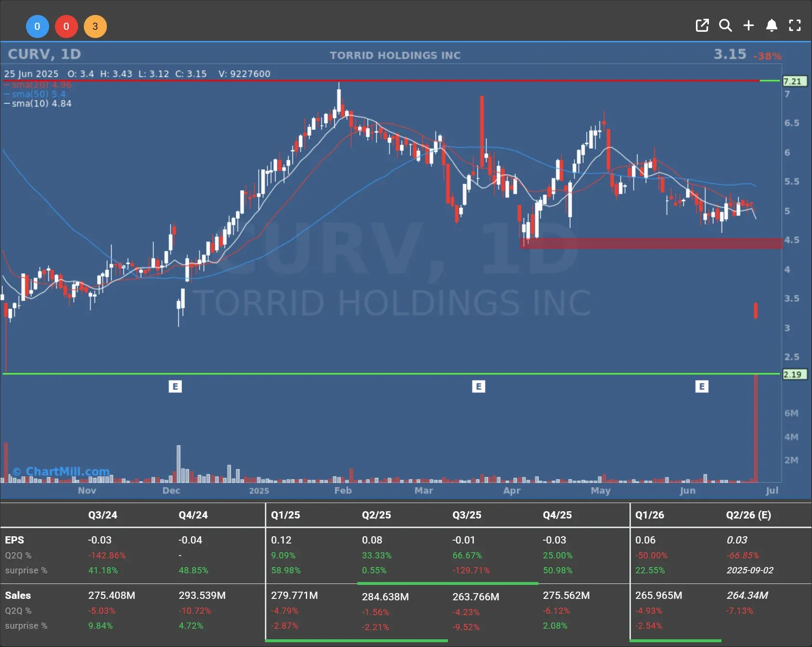Image resolution: width=812 pixels, height=647 pixels.
Task: Click the V: 9227600 volume readout
Action: (244, 74)
